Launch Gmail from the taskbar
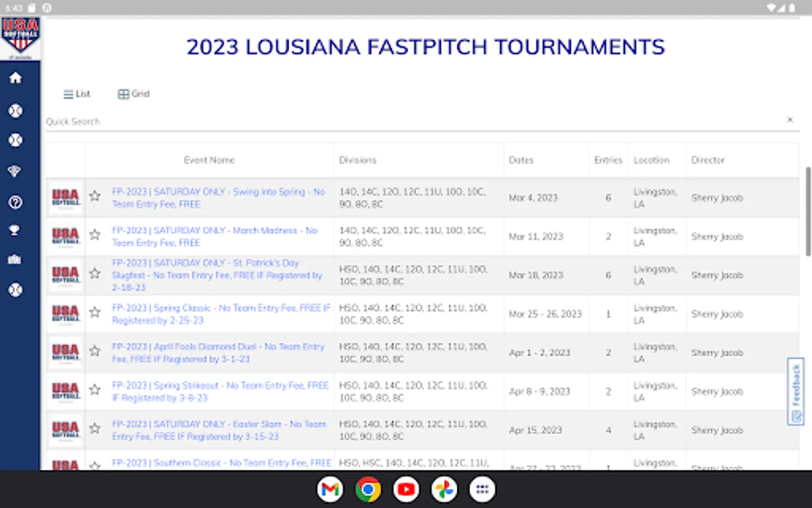This screenshot has width=812, height=508. point(330,489)
